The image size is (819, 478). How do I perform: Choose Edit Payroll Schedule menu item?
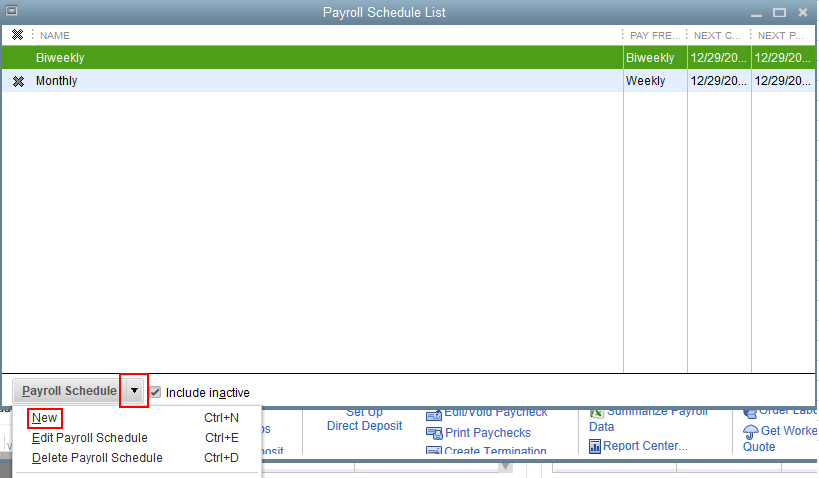(x=89, y=438)
